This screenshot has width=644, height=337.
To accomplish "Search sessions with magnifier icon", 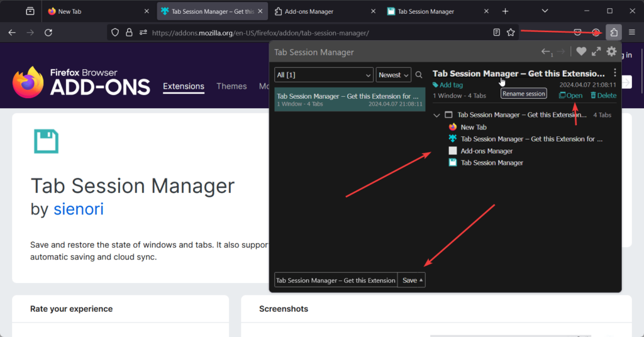I will 418,75.
